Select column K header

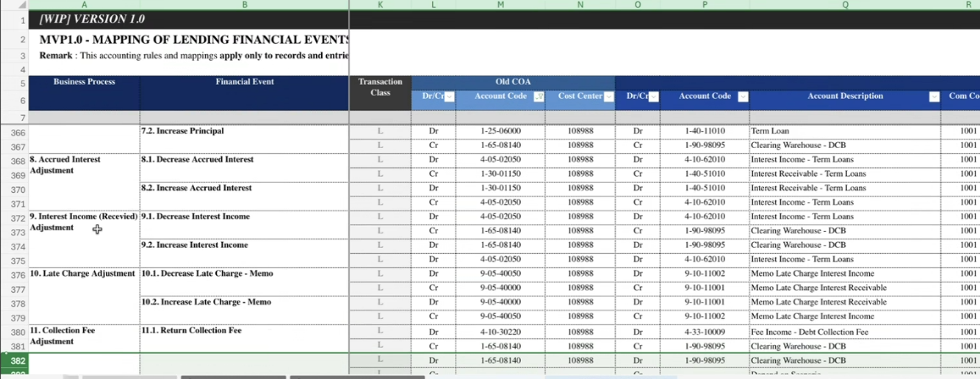click(x=379, y=5)
